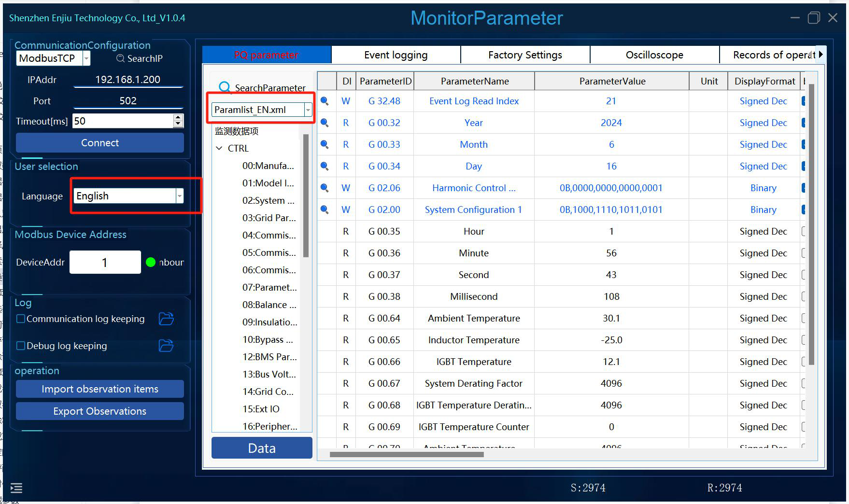
Task: Enable Communication log keeping checkbox
Action: coord(21,319)
